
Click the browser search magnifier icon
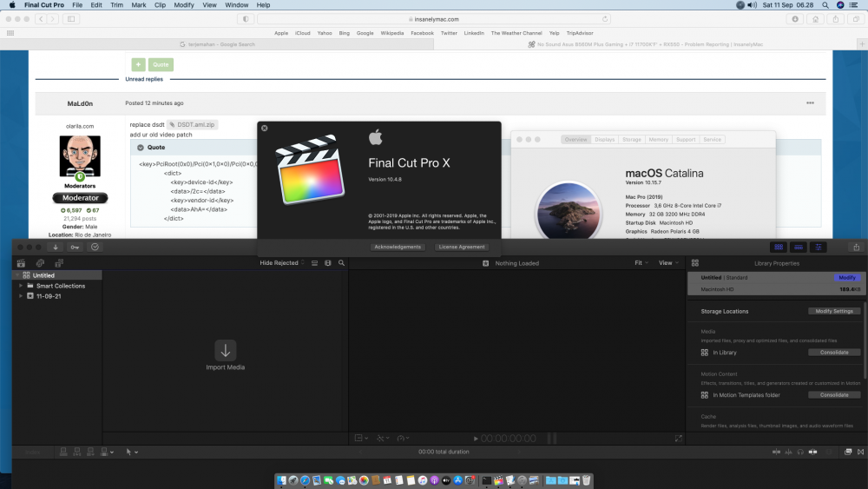coord(341,263)
